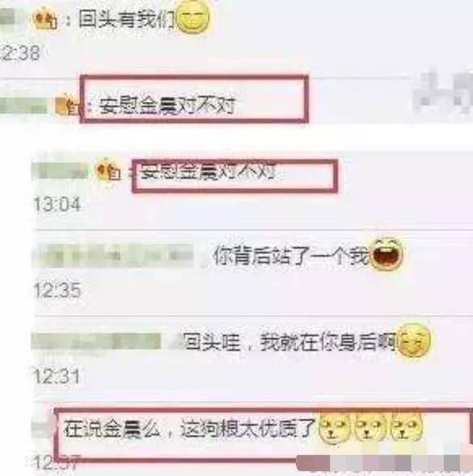Screen dimensions: 473x476
Task: Click the shy emoji after 我就在你身后啊
Action: tap(414, 340)
